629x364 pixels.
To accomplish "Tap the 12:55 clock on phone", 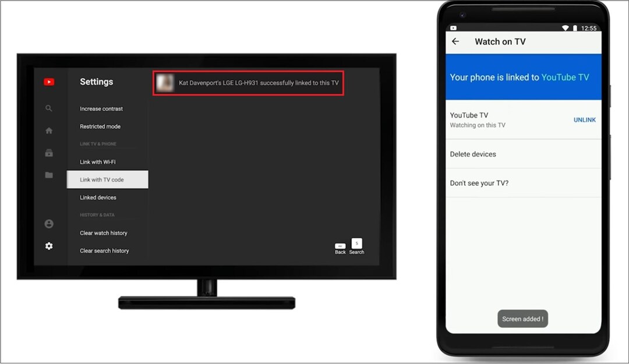I will 588,28.
